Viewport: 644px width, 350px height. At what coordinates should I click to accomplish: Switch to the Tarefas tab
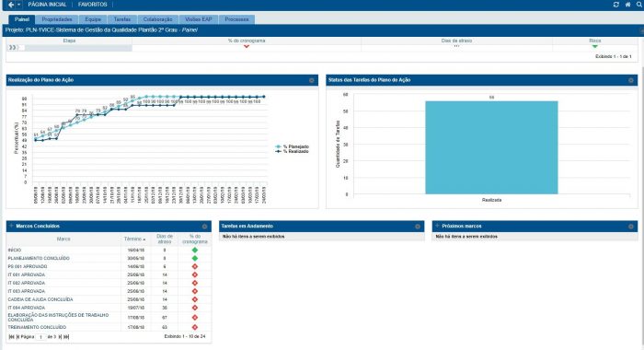click(122, 19)
